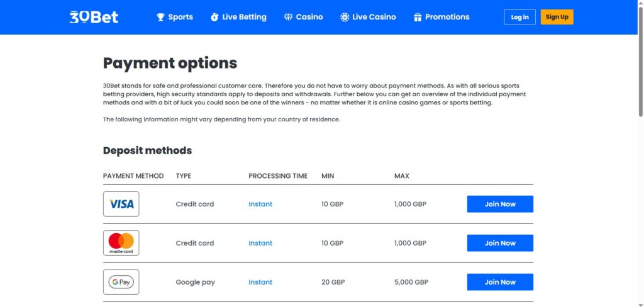Click the Live Casino chip icon

point(345,17)
